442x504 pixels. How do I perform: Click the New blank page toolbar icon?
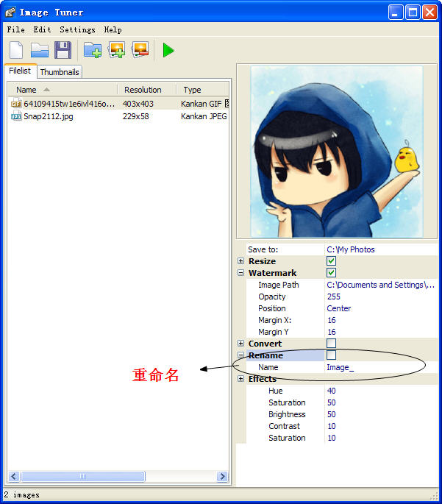(16, 50)
